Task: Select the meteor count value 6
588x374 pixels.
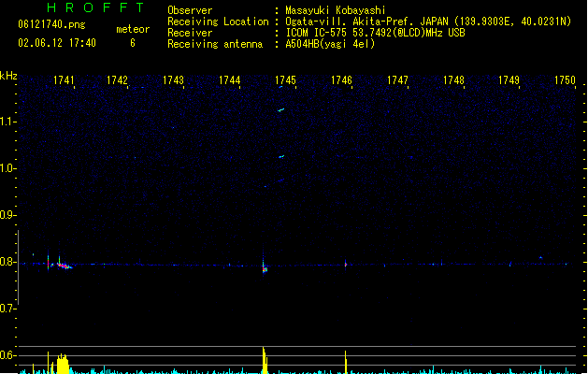Action: tap(133, 43)
